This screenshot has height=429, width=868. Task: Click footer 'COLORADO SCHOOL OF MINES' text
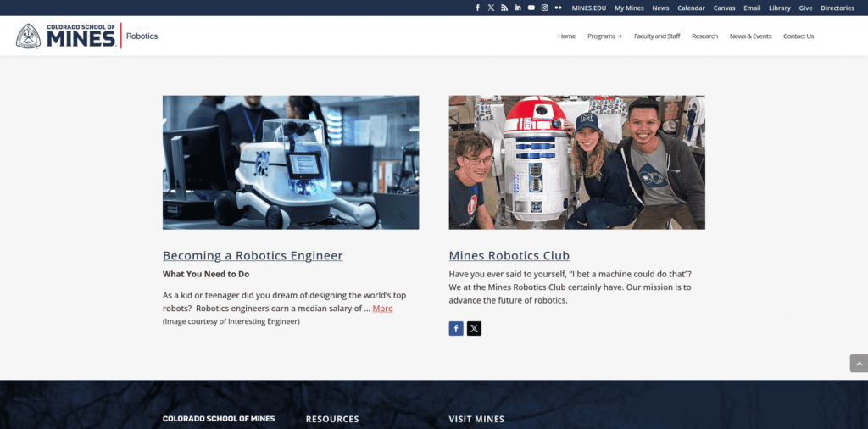[x=219, y=419]
